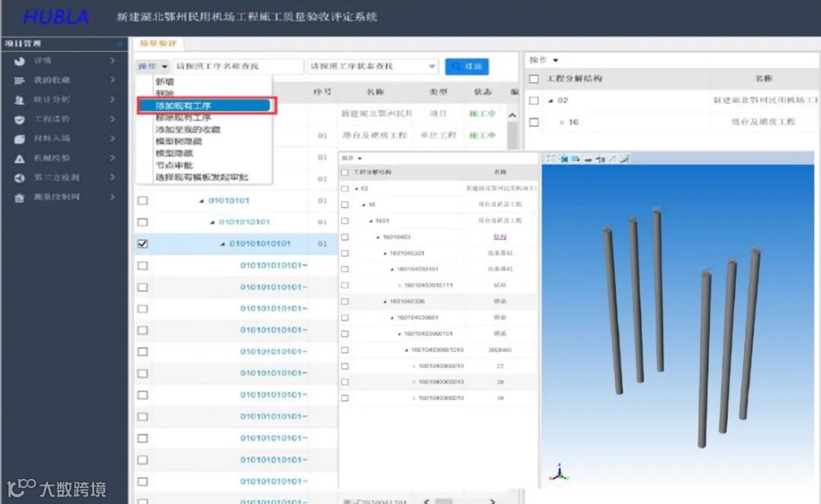Click the icon beside 测量控制网
Viewport: 821px width, 504px height.
tap(19, 198)
